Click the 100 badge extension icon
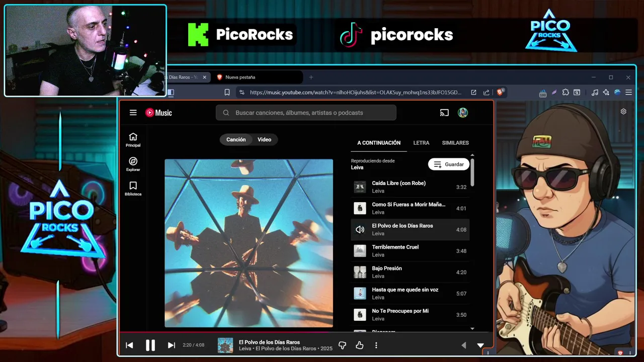The width and height of the screenshot is (644, 362). coord(543,93)
